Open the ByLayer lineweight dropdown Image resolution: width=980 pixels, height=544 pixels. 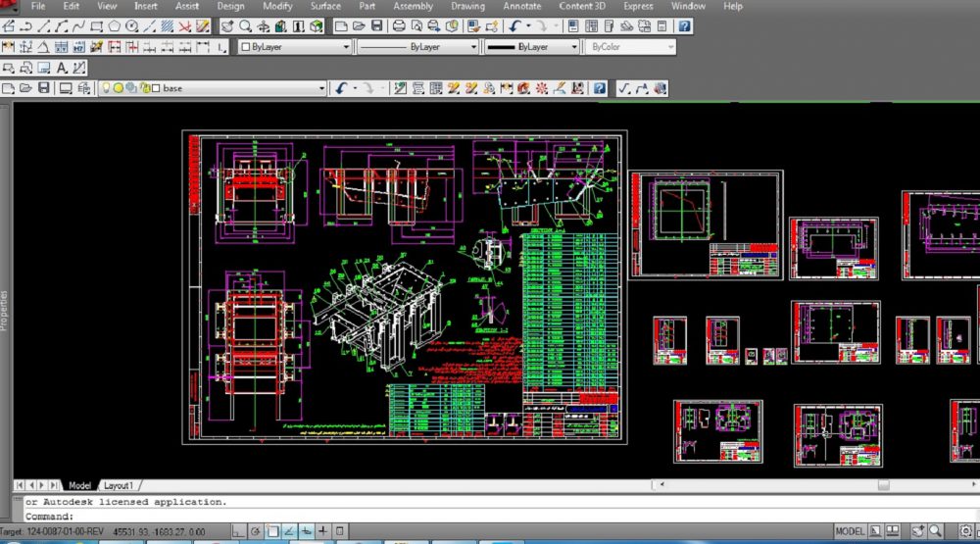pos(574,47)
